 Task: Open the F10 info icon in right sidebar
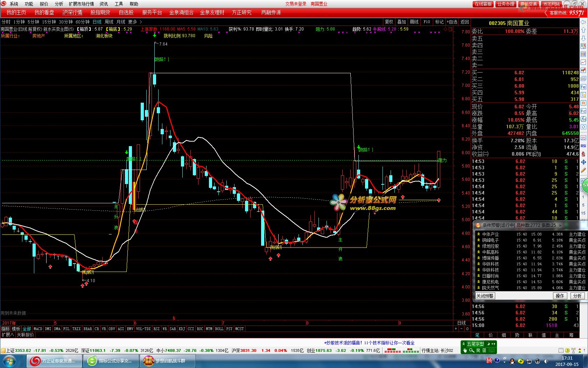tap(583, 87)
